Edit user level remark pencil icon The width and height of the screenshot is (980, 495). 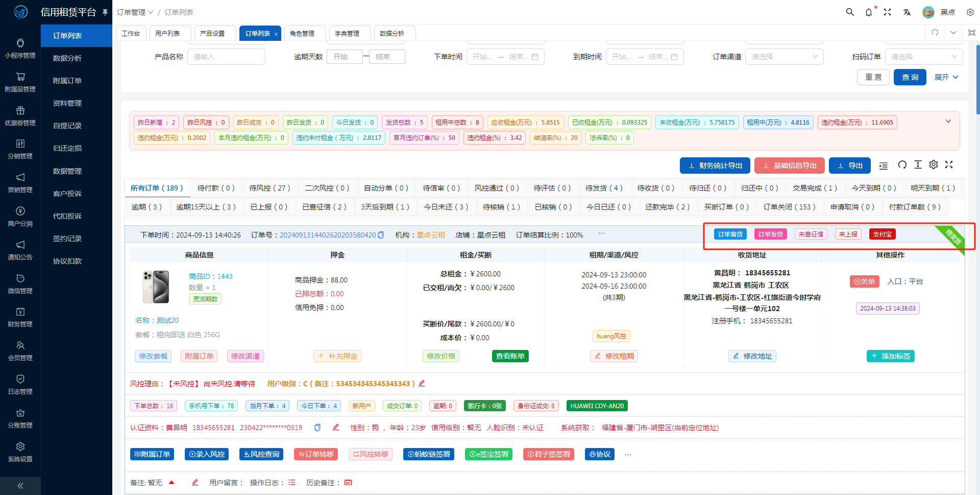(x=422, y=383)
